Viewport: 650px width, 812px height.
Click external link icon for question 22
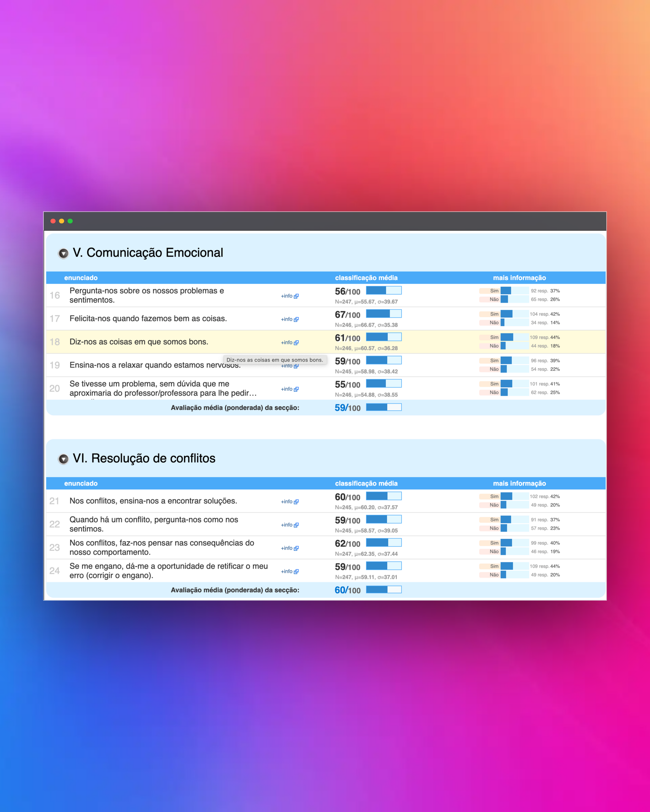296,525
